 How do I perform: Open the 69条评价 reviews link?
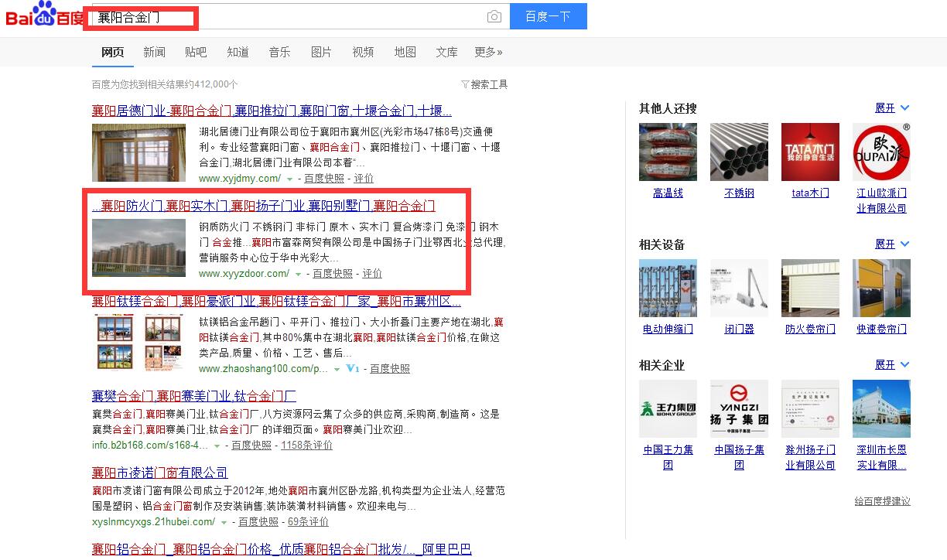308,521
